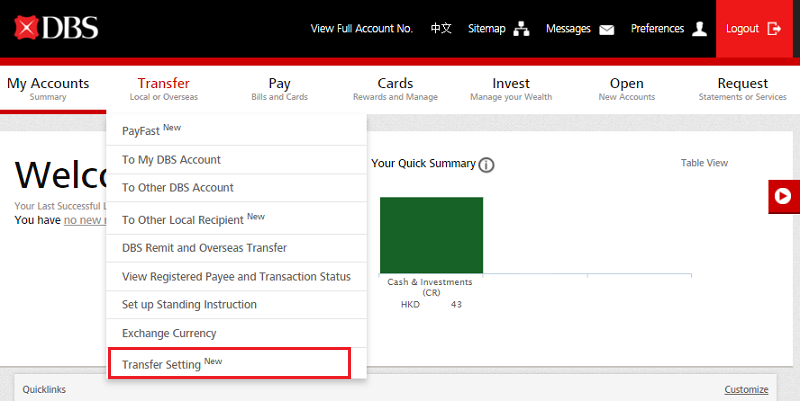Click the Preferences user icon
The image size is (800, 401).
click(700, 29)
